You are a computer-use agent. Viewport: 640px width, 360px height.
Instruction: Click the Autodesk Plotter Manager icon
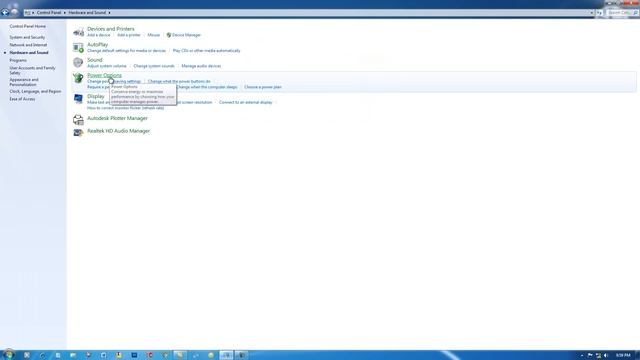78,119
